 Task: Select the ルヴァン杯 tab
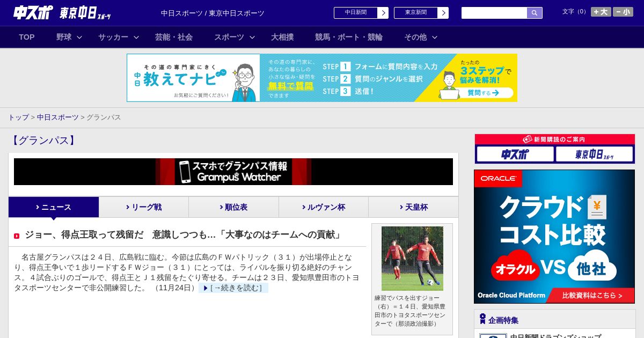[324, 207]
